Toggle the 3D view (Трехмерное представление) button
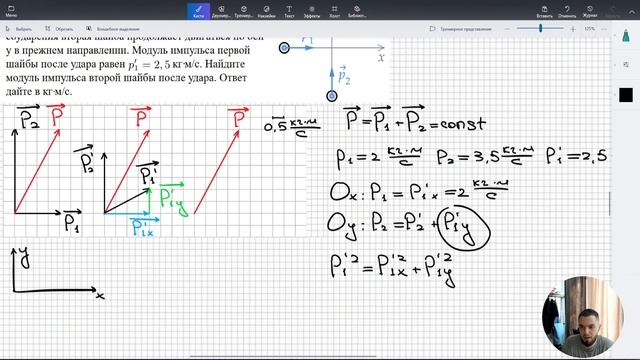 [460, 29]
